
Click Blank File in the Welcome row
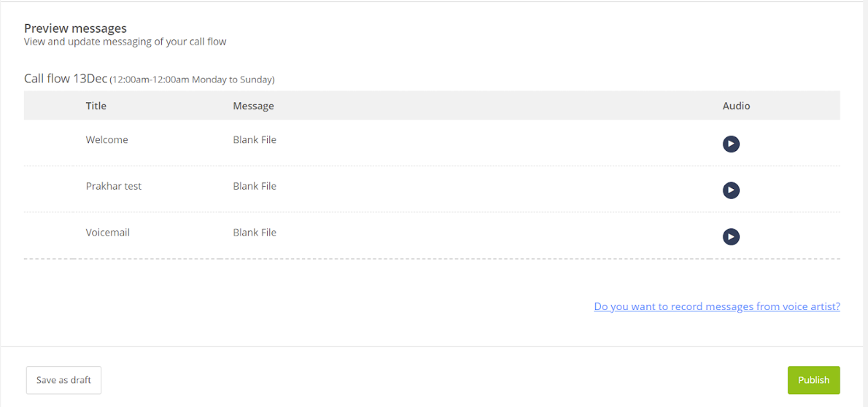point(255,140)
